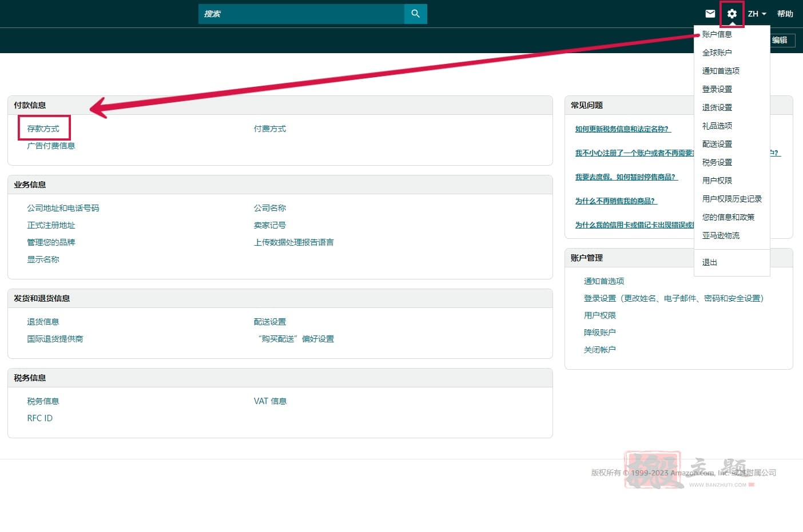Open the RFC ID link

point(39,418)
